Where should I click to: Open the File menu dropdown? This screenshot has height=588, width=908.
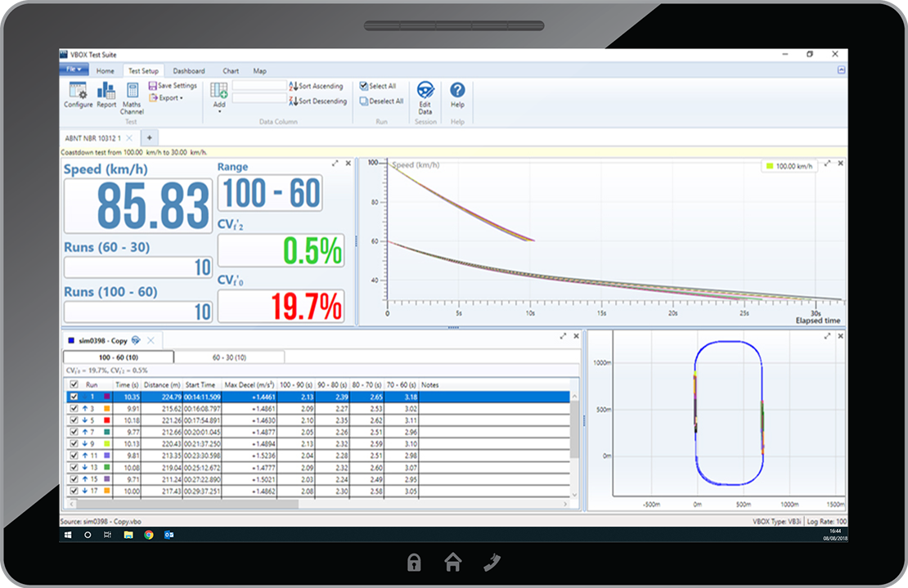[x=74, y=70]
